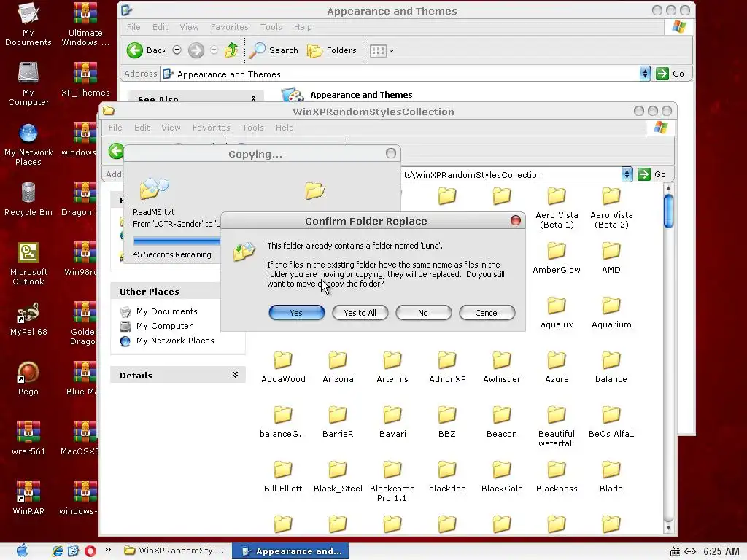Open address dropdown in WinXPRandomStylesCollection window
Viewport: 747px width, 560px height.
click(627, 174)
